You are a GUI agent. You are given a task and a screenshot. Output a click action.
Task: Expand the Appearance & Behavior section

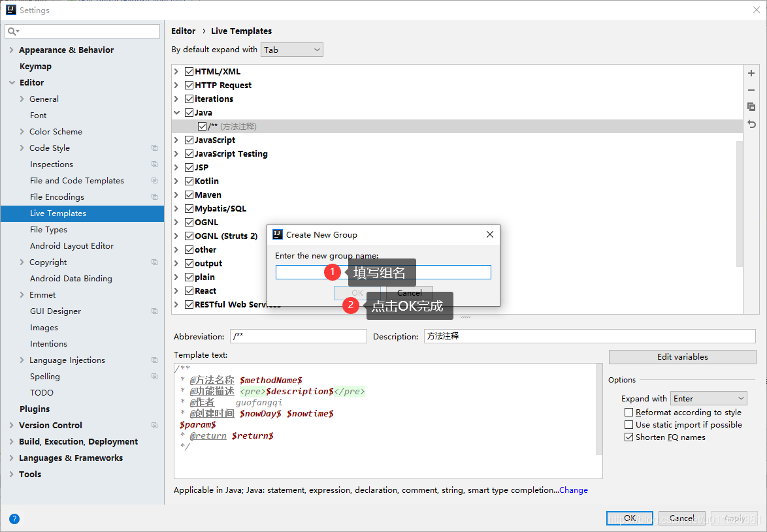12,50
